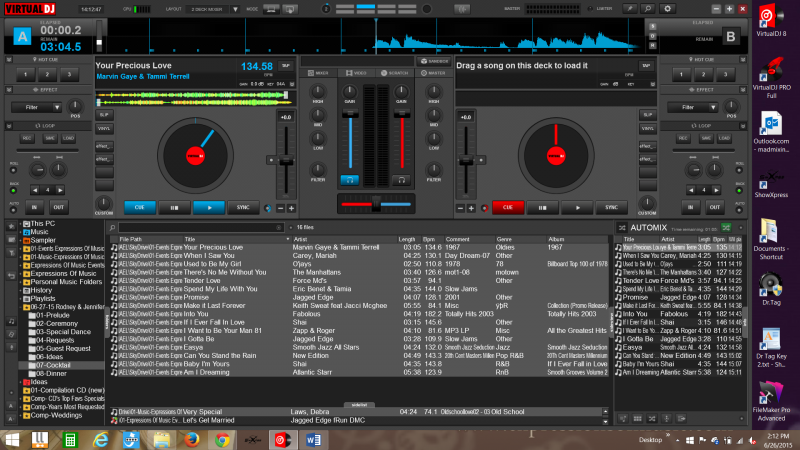Click the left channel volume fader
Screen dimensions: 800x450
(x=350, y=114)
